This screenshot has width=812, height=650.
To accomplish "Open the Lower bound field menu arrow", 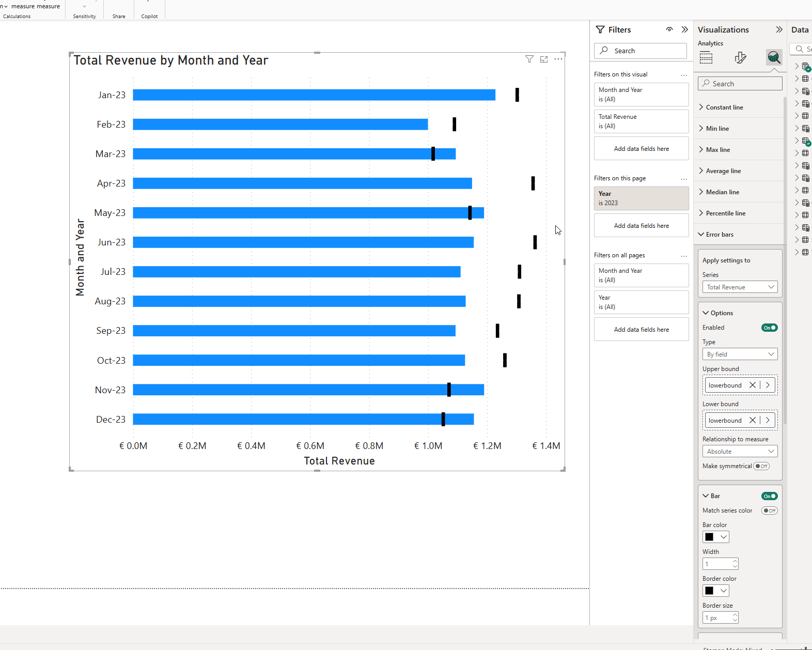I will 768,420.
